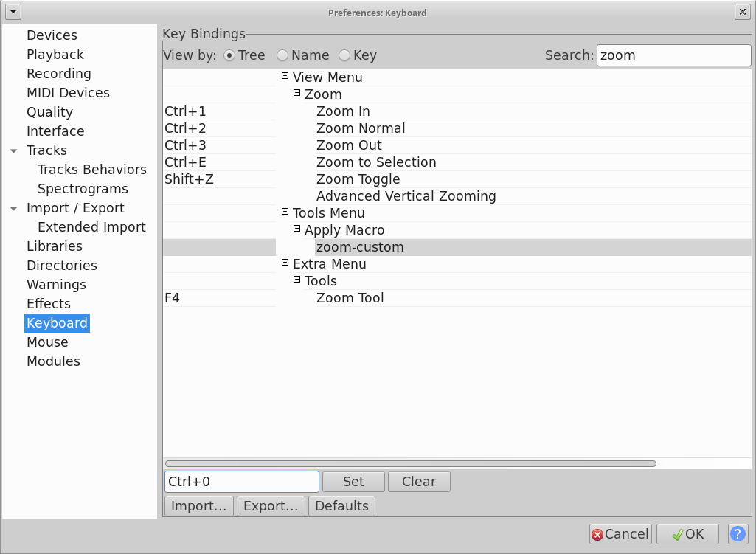Open the Import / Export preferences page

(x=75, y=208)
